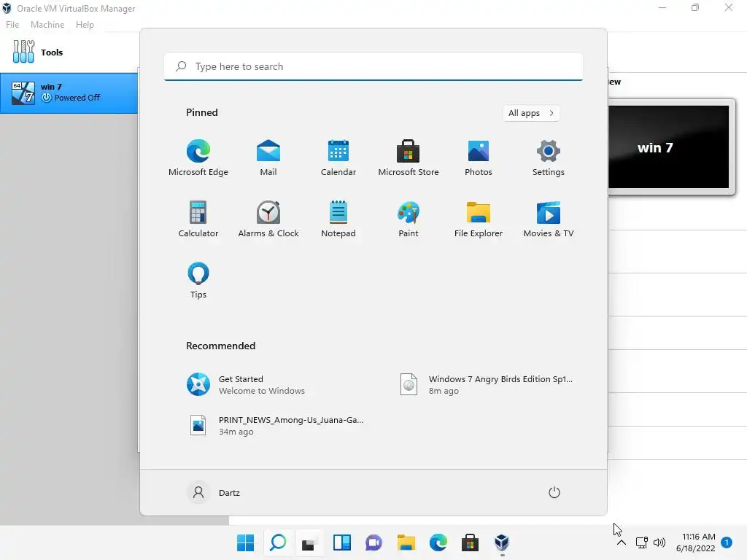Open the clock and date flyout
This screenshot has height=560, width=747.
(695, 542)
